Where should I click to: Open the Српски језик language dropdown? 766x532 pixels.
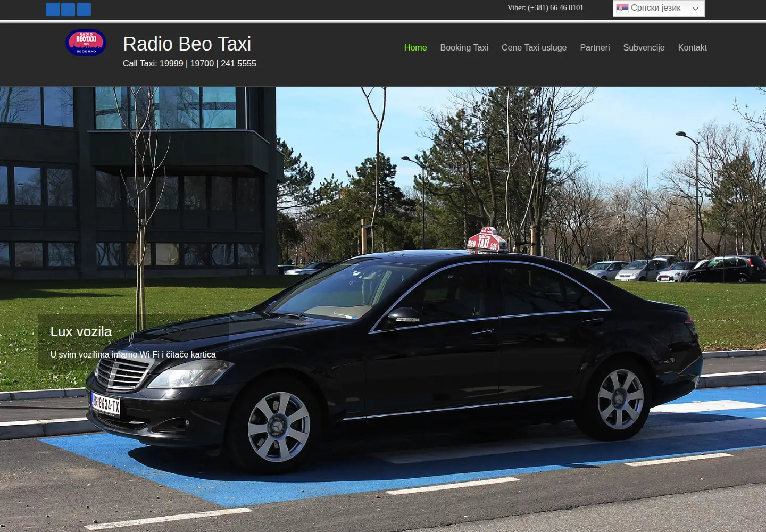[x=659, y=8]
